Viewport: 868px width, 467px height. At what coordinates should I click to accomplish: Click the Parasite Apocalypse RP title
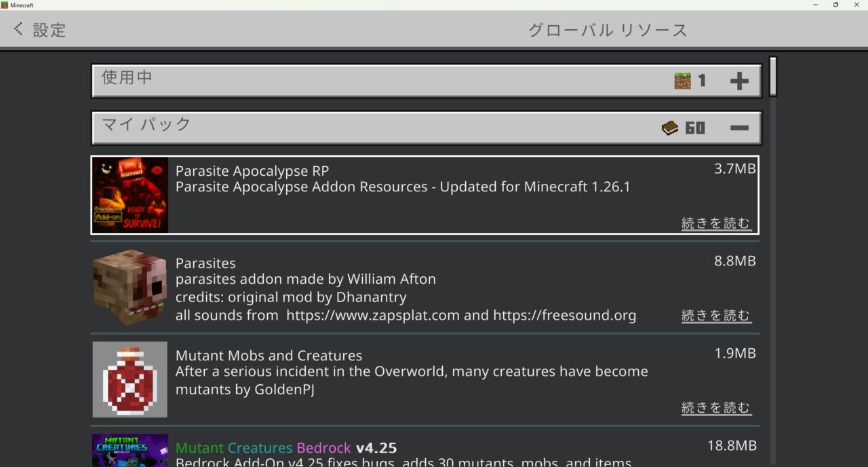tap(252, 171)
